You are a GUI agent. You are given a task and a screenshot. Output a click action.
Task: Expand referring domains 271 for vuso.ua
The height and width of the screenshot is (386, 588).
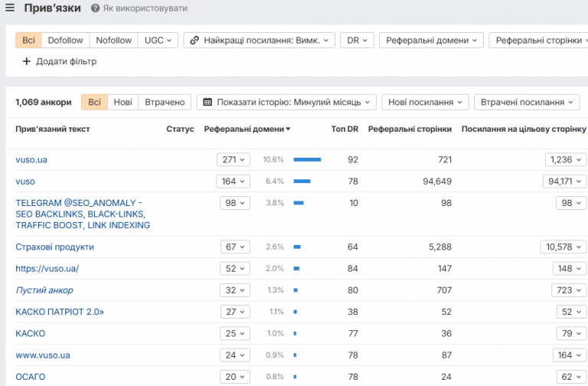click(x=234, y=160)
